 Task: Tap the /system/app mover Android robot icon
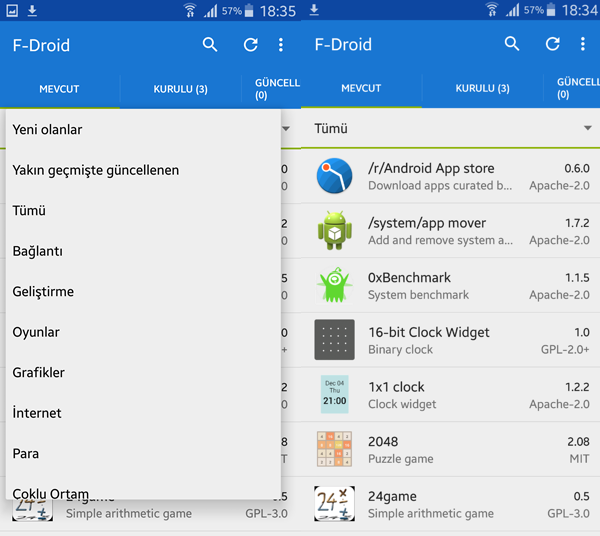click(x=334, y=230)
